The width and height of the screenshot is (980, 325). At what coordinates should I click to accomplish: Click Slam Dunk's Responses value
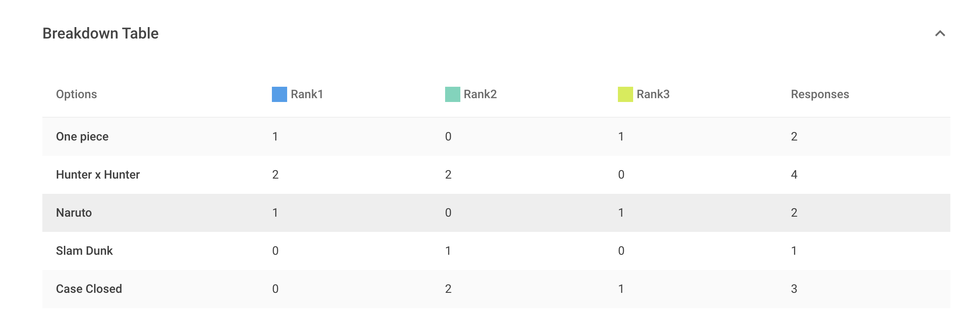794,251
